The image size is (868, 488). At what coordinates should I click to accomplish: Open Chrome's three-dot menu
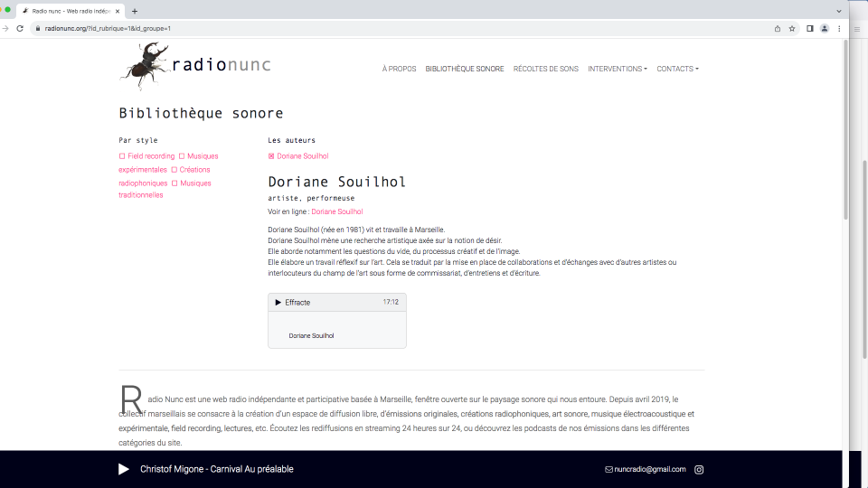(839, 28)
